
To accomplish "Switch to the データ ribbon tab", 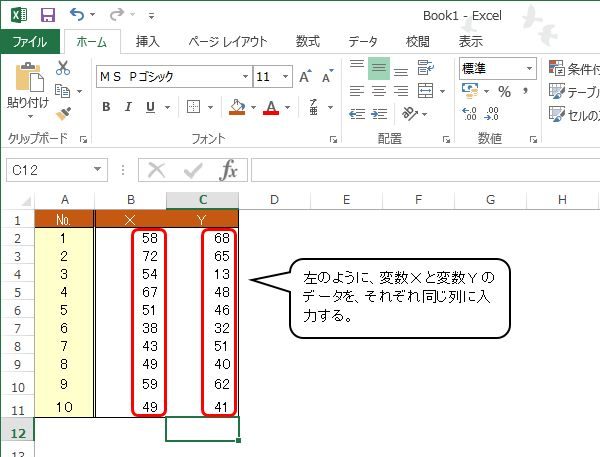I will [363, 42].
